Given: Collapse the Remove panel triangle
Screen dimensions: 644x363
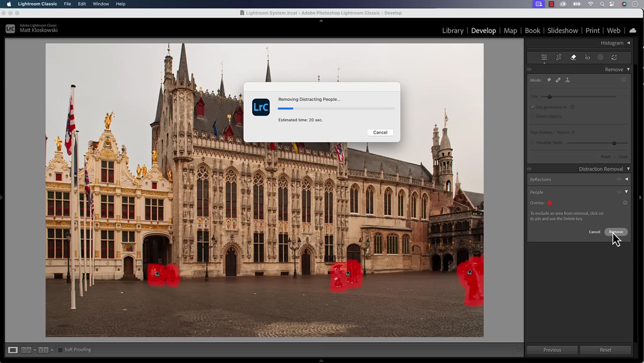Looking at the screenshot, I should tap(628, 69).
